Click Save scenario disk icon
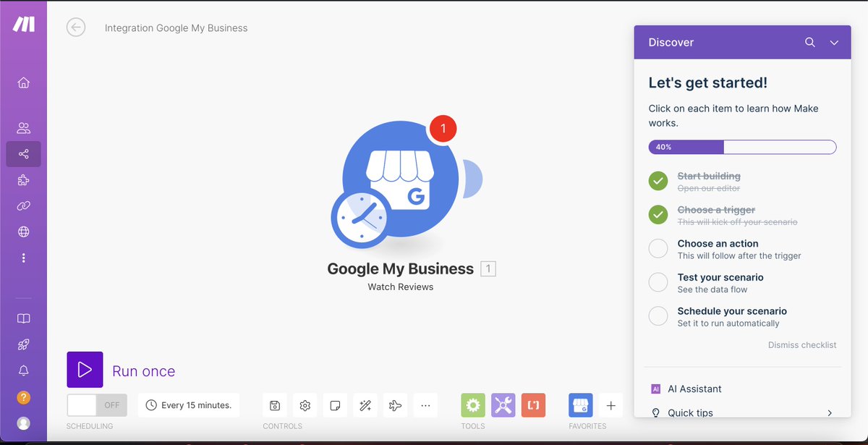 (x=275, y=405)
